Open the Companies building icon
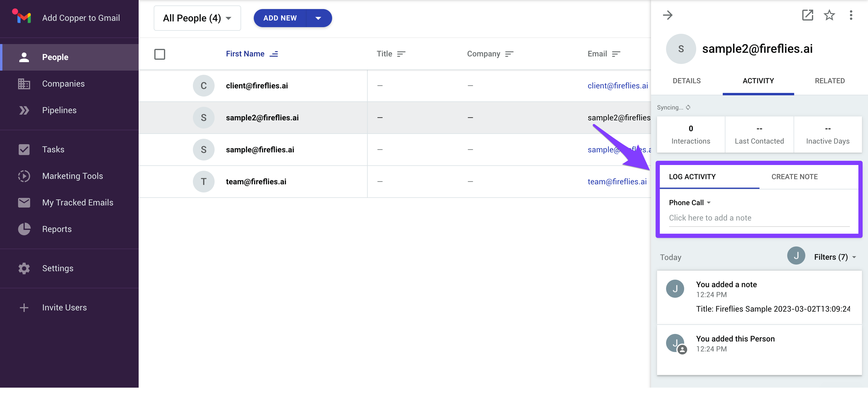 pos(24,84)
